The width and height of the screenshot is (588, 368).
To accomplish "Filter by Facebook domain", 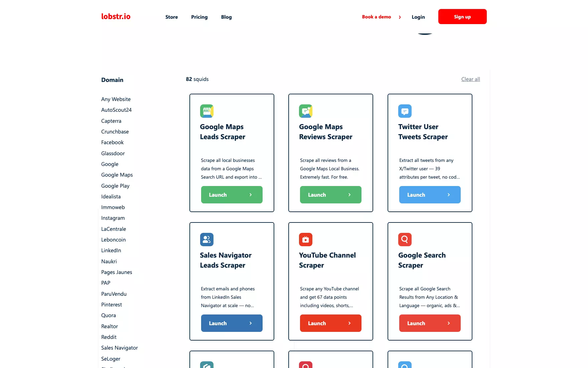I will pos(112,143).
